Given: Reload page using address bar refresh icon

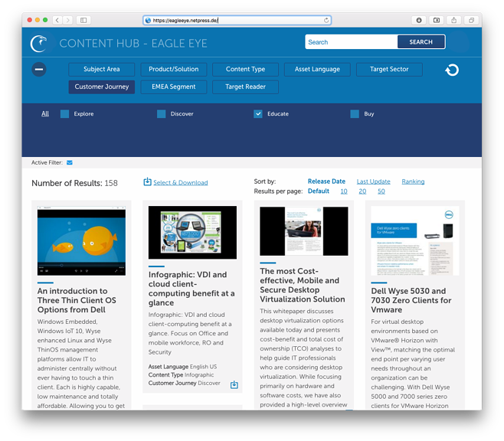Looking at the screenshot, I should coord(327,20).
